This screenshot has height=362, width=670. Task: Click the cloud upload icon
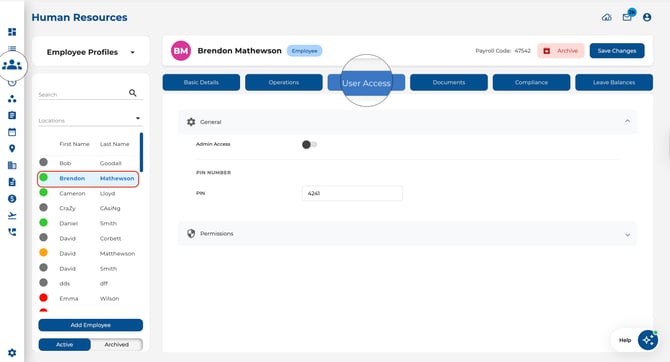pos(607,18)
